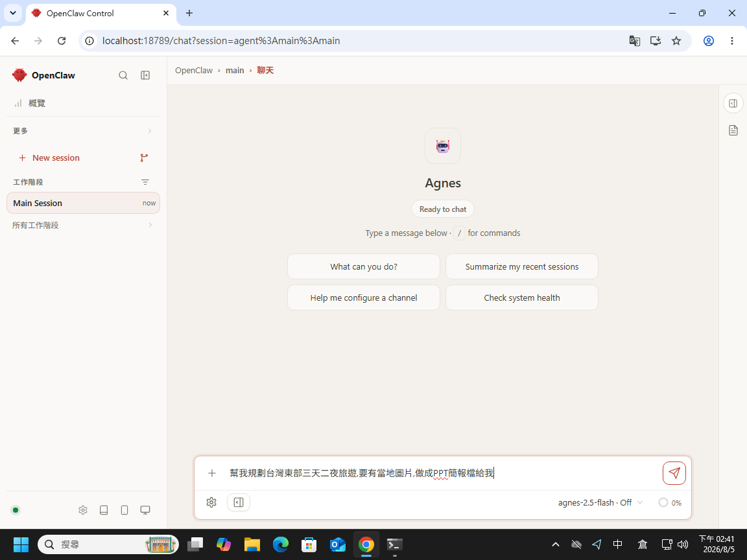Click the mobile device icon in sidebar footer

(x=124, y=510)
